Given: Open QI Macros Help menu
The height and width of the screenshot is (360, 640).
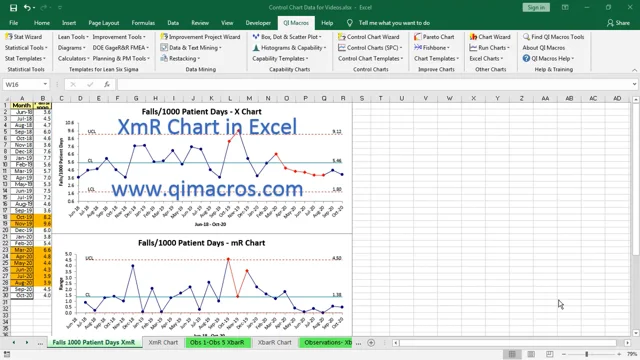Looking at the screenshot, I should pos(548,58).
